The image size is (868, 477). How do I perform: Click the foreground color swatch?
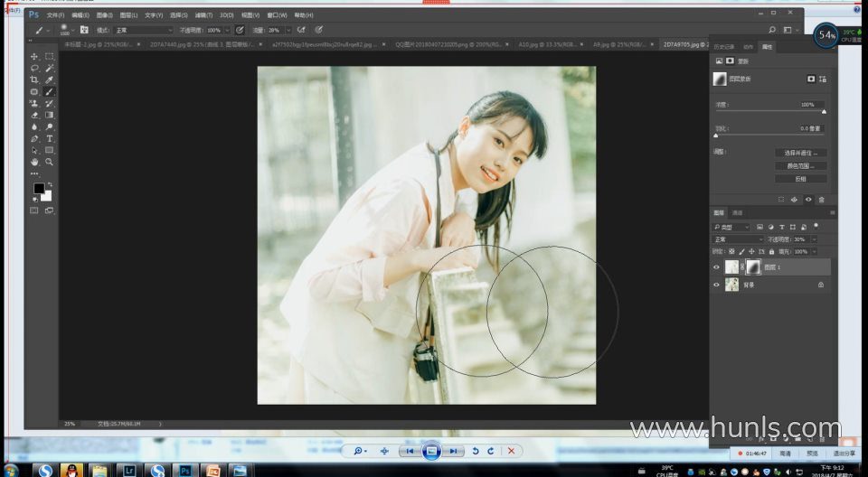point(39,189)
